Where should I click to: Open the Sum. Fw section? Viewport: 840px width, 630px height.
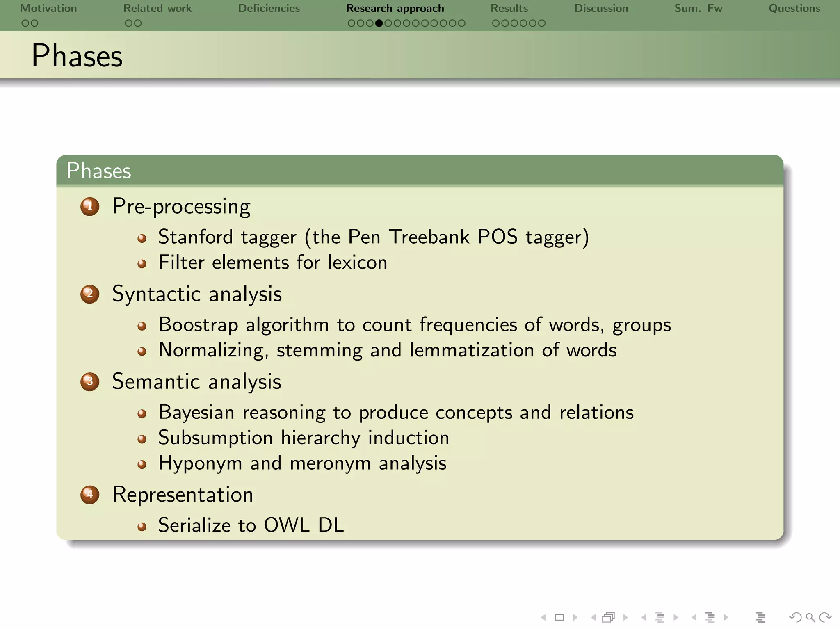(x=698, y=8)
